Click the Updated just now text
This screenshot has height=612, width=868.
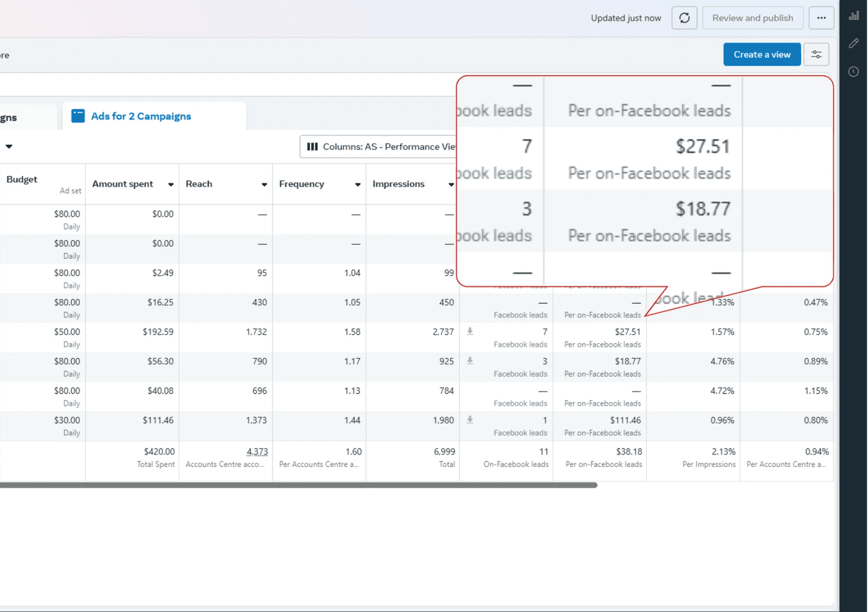(x=626, y=18)
